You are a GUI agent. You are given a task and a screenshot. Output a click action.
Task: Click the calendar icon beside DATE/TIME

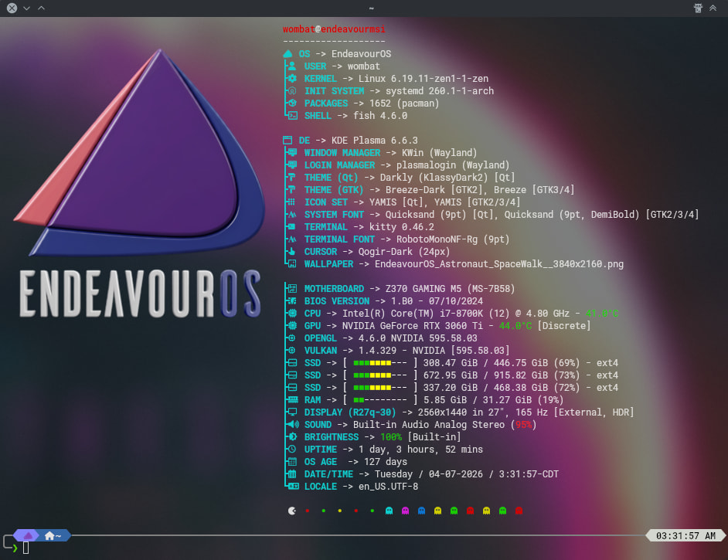click(x=292, y=474)
